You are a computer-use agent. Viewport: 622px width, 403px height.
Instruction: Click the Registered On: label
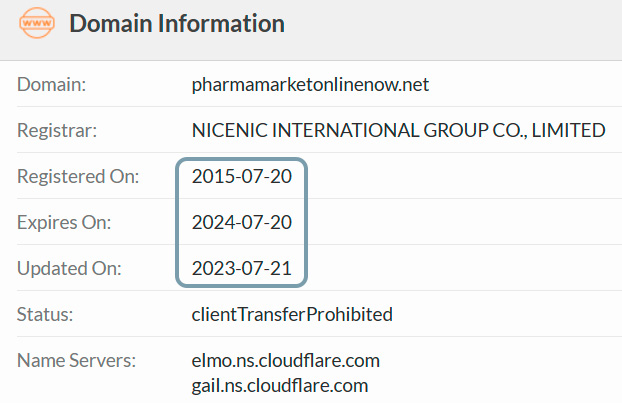(x=78, y=177)
